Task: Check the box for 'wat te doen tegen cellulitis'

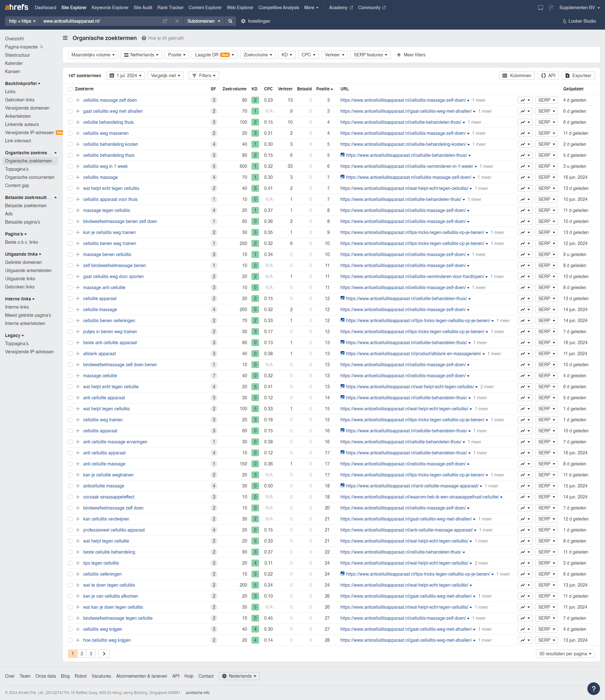Action: (70, 585)
